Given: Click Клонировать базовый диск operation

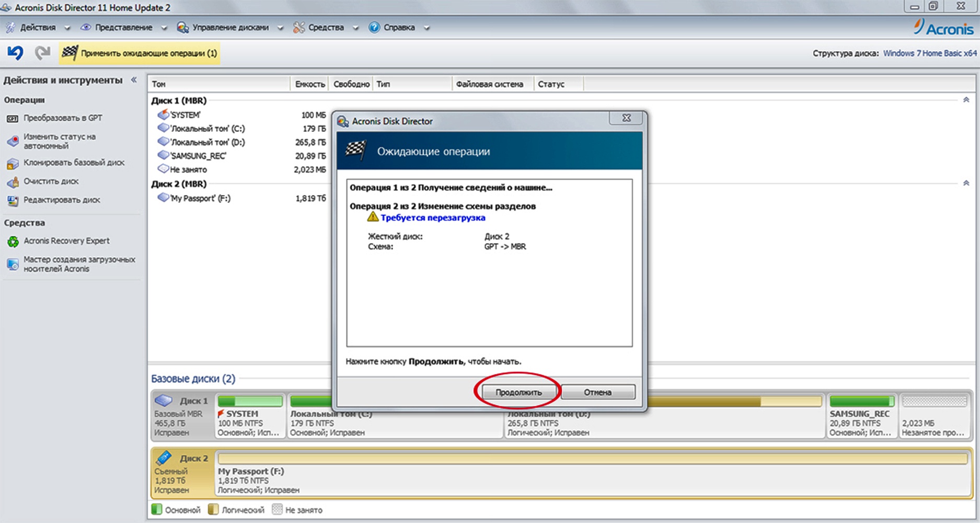Looking at the screenshot, I should [x=74, y=163].
